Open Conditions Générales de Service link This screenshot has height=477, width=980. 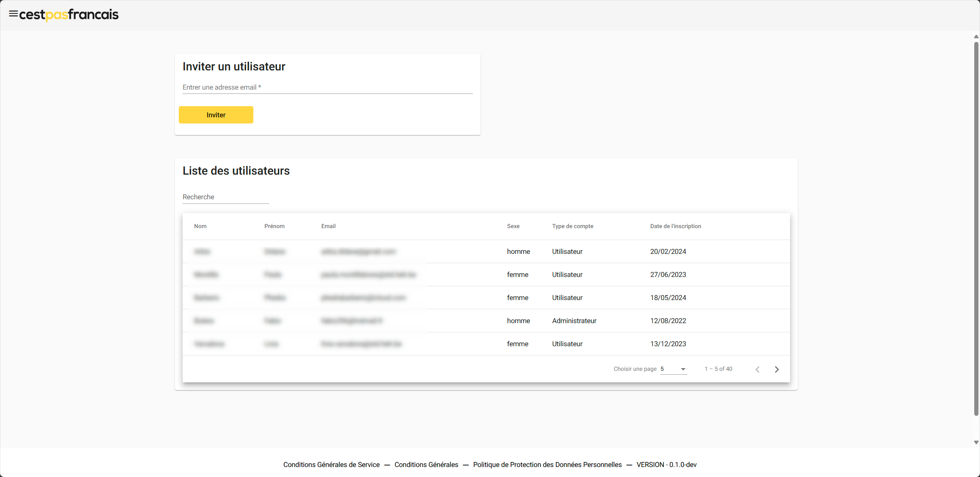point(331,465)
